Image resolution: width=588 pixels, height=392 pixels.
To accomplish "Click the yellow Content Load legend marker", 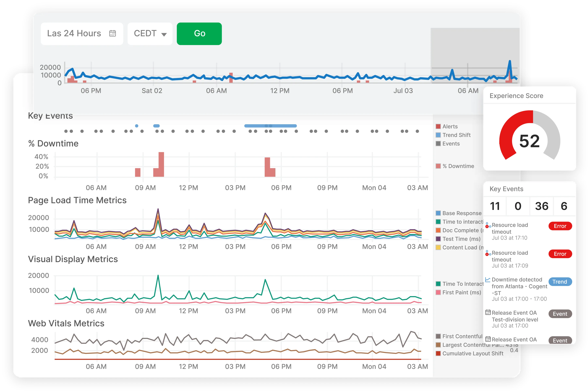I will pos(438,247).
